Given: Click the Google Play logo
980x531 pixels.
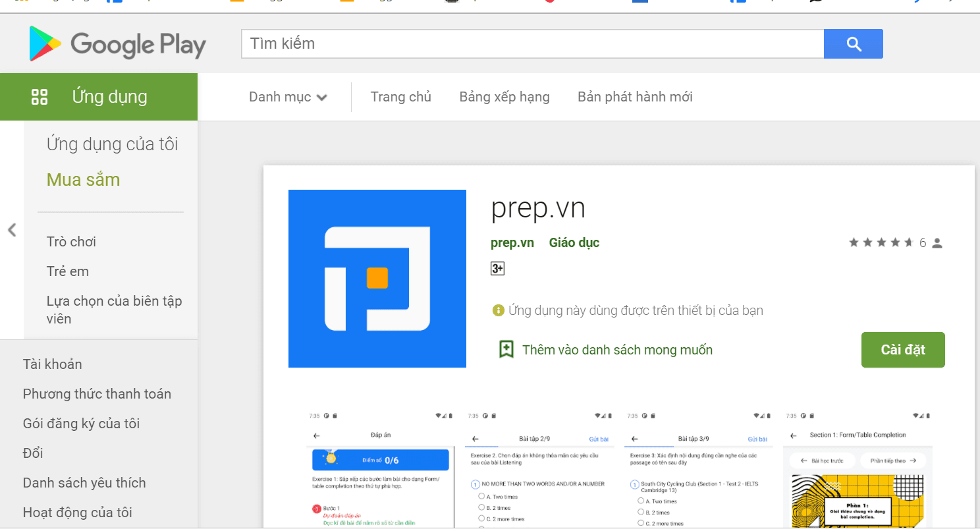Looking at the screenshot, I should point(117,44).
